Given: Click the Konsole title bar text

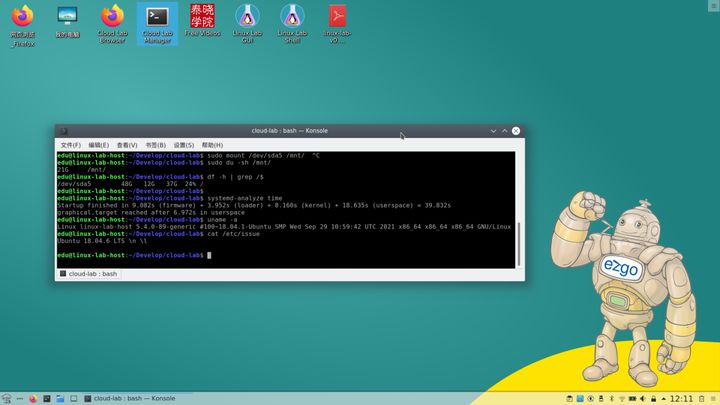Looking at the screenshot, I should point(290,131).
